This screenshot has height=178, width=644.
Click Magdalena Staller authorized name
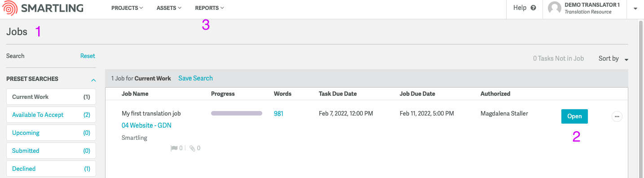pyautogui.click(x=504, y=114)
